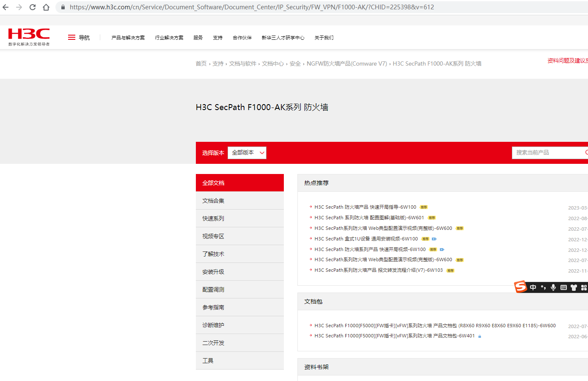
Task: Click 推荐 badge beside 配置图解(基础版)-6W601
Action: coord(431,218)
